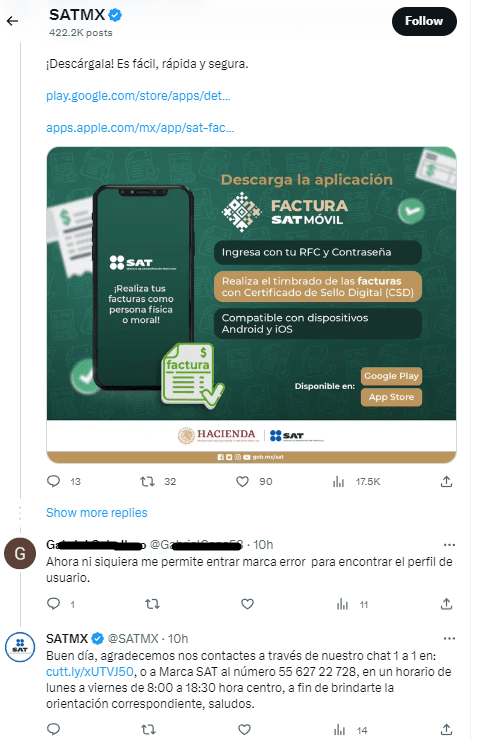Go back with the left arrow icon
The width and height of the screenshot is (485, 741).
[12, 21]
